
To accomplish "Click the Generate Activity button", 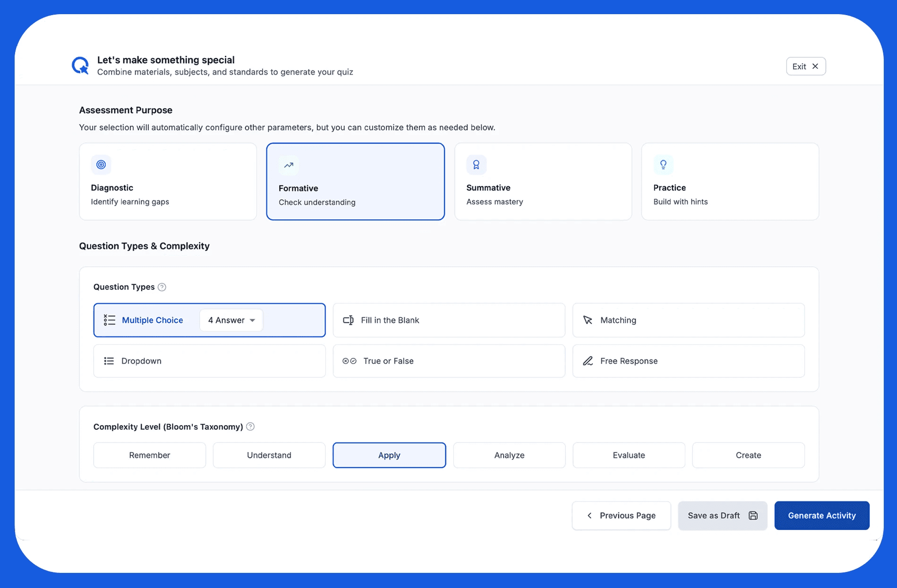I will coord(822,516).
